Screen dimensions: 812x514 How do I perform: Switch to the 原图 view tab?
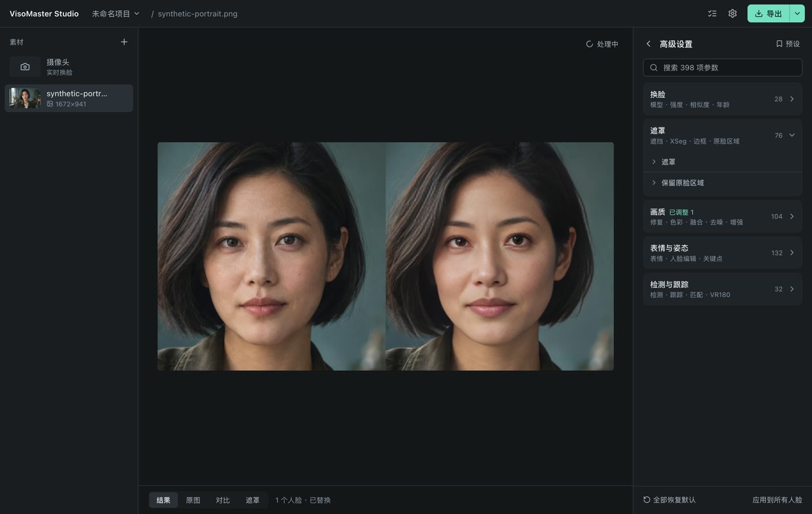[x=193, y=500]
